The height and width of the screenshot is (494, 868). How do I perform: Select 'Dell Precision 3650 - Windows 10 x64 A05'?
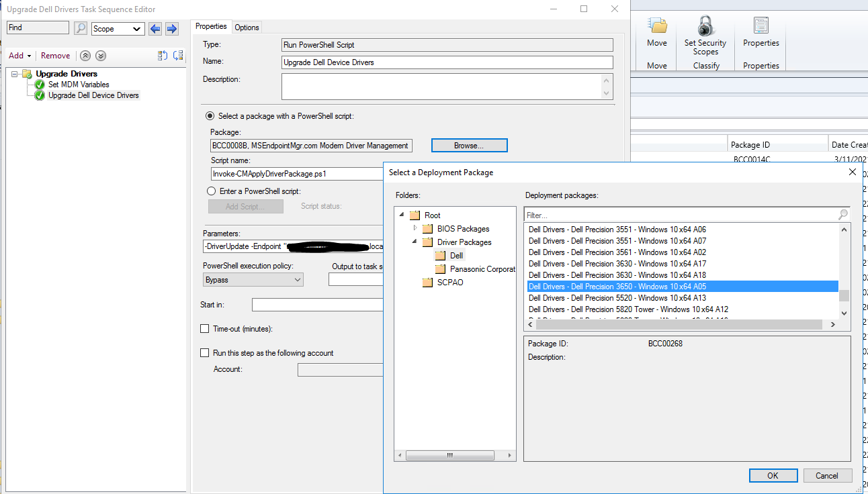point(681,286)
